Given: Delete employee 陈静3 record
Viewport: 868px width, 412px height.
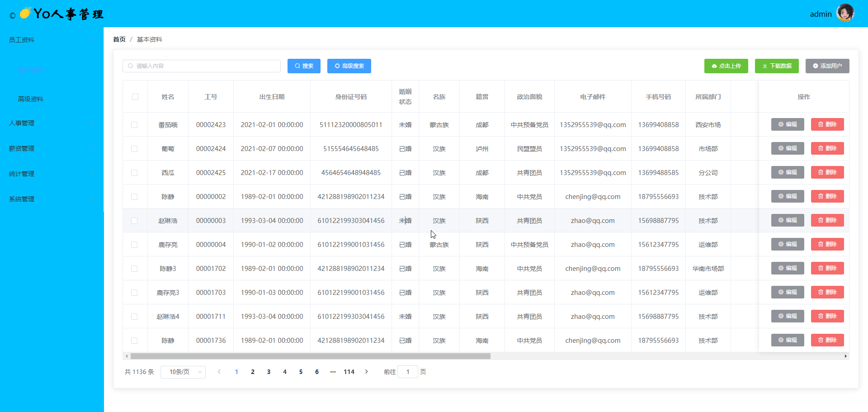Looking at the screenshot, I should coord(827,268).
